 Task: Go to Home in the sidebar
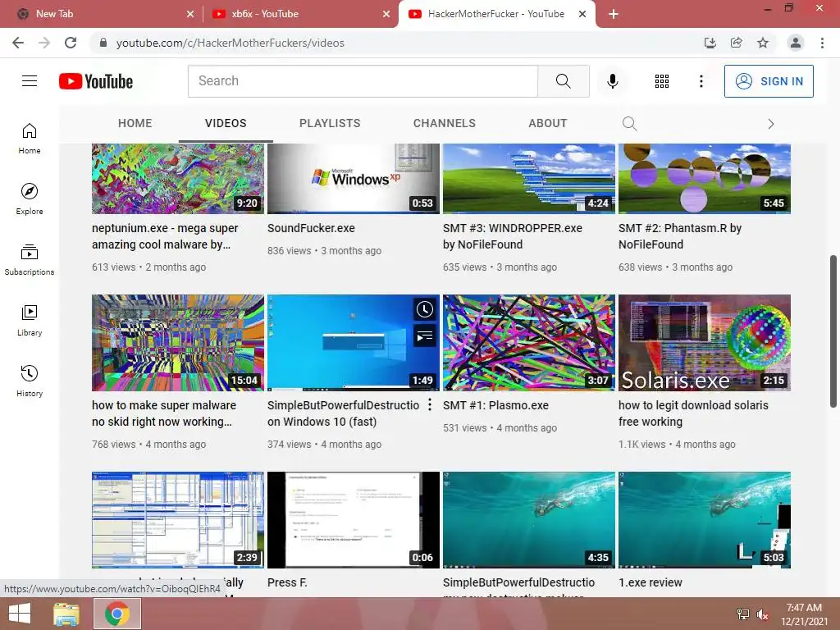pyautogui.click(x=30, y=138)
